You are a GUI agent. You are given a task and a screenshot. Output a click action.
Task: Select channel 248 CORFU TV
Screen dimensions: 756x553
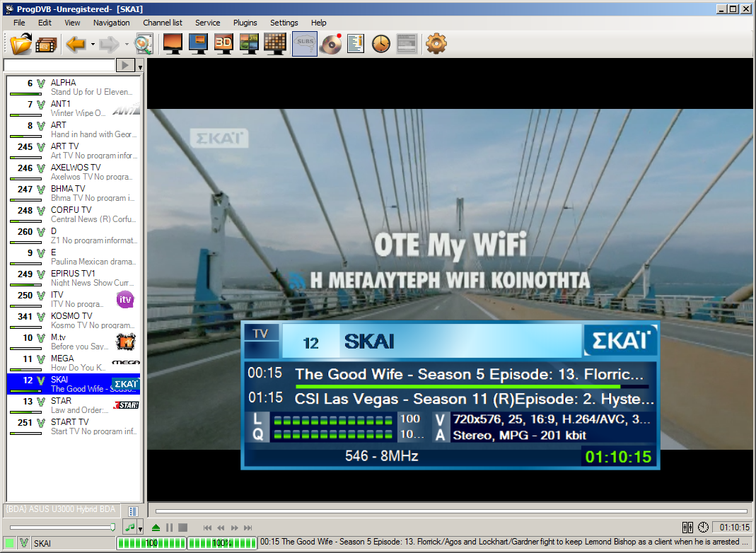pyautogui.click(x=74, y=214)
